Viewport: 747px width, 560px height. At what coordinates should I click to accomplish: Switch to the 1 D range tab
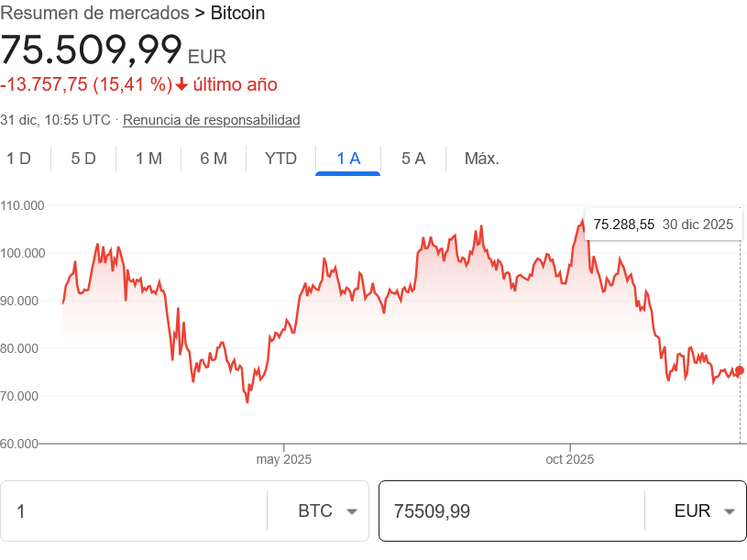tap(19, 159)
